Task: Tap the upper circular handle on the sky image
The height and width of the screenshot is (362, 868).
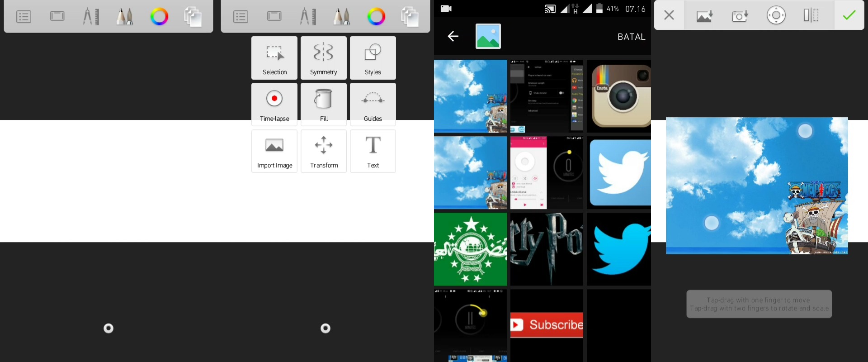Action: coord(805,131)
